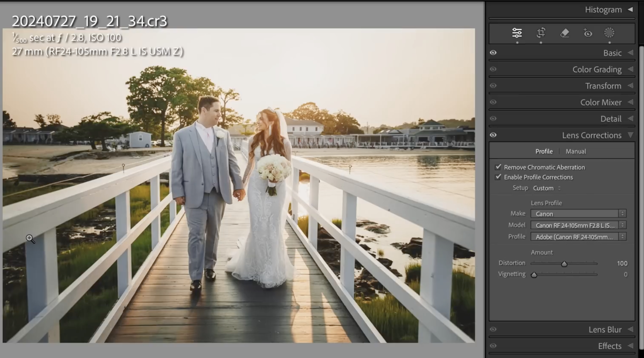Click the Basic panel title
Screen dimensions: 644x358
(x=612, y=53)
